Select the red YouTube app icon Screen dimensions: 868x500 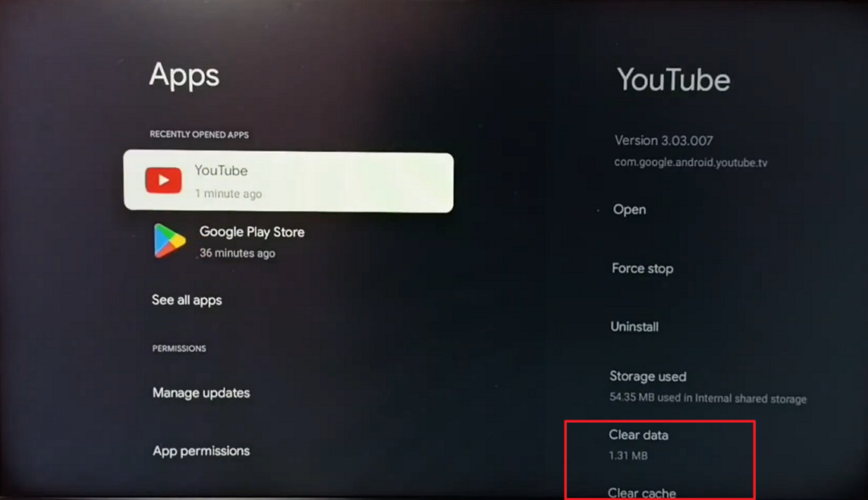pos(164,181)
